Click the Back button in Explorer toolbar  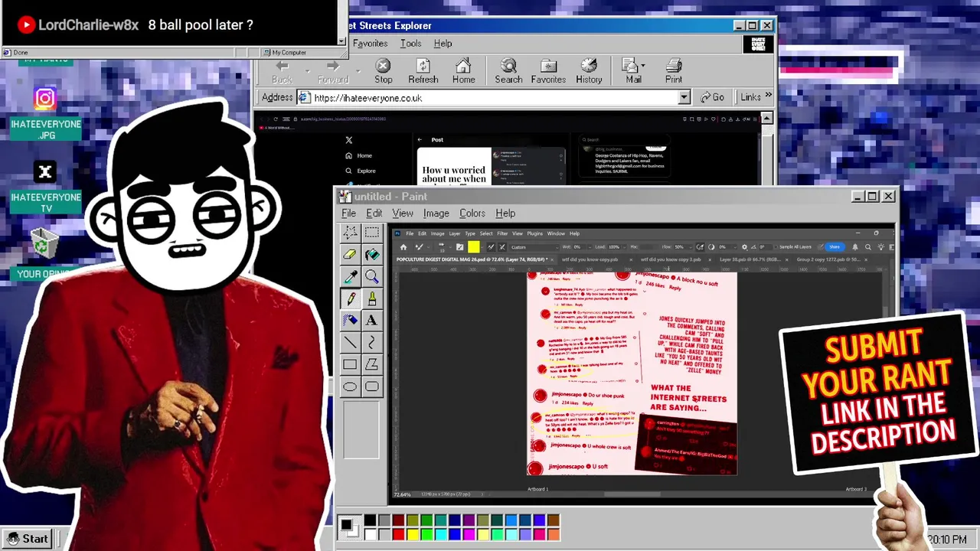[282, 71]
